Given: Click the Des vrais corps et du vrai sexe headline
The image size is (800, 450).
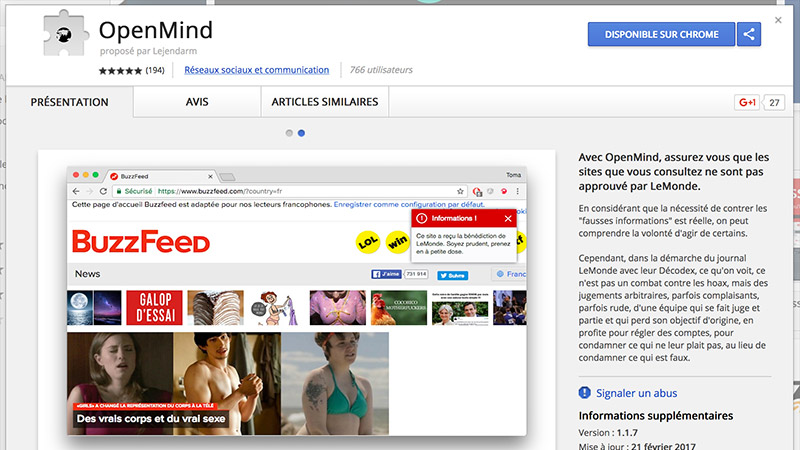Looking at the screenshot, I should pos(151,419).
